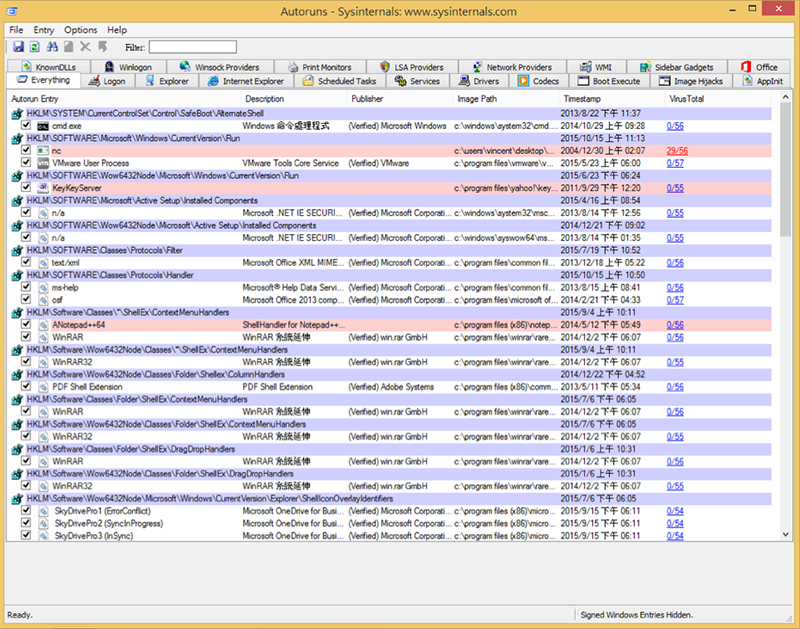Screen dimensions: 800x629
Task: Uncheck the ANotepad++64 entry checkbox
Action: coord(26,324)
